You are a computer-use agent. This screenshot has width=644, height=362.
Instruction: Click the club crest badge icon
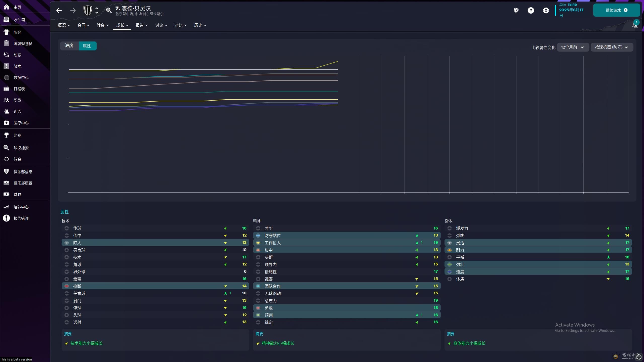(88, 11)
